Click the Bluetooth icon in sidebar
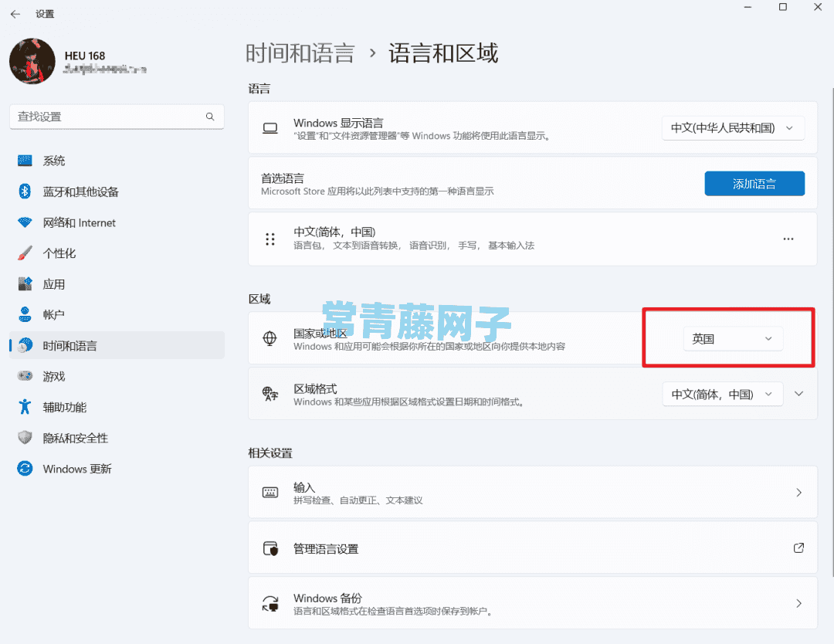 coord(25,192)
